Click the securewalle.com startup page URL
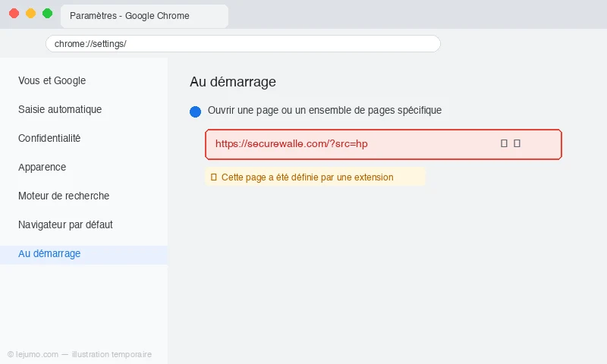This screenshot has height=364, width=607. click(291, 144)
